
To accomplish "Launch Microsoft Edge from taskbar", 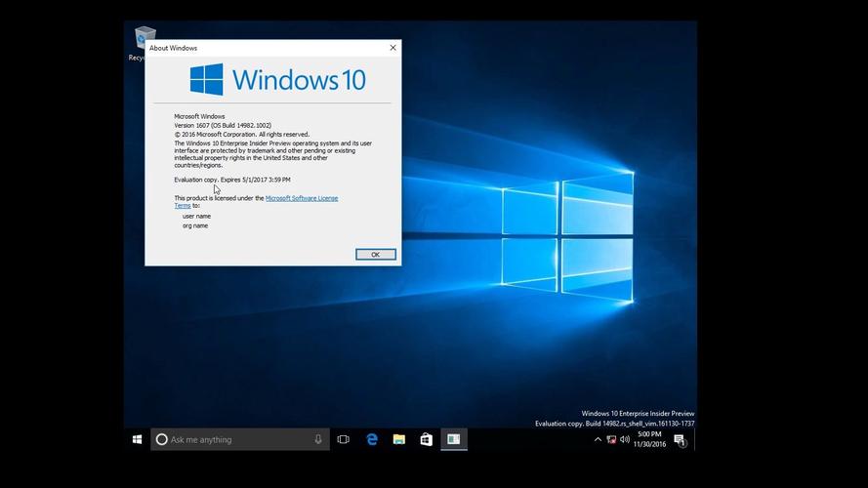I will [372, 439].
